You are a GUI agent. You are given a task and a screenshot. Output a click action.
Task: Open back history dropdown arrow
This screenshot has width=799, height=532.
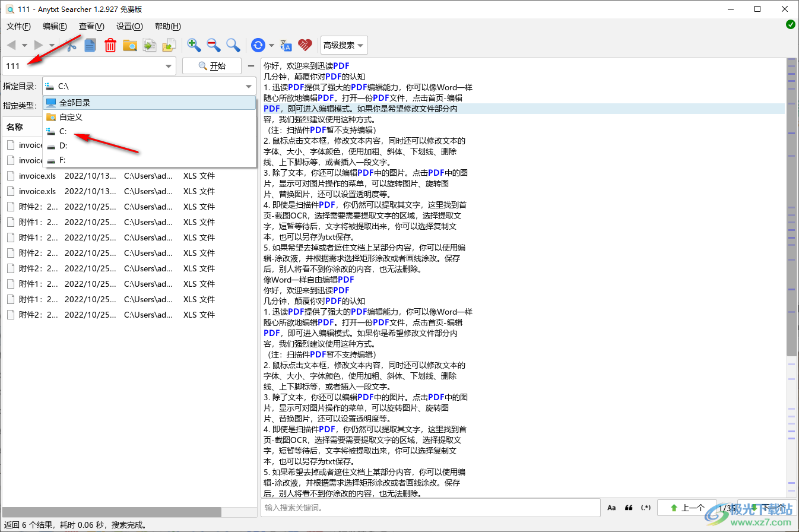24,45
